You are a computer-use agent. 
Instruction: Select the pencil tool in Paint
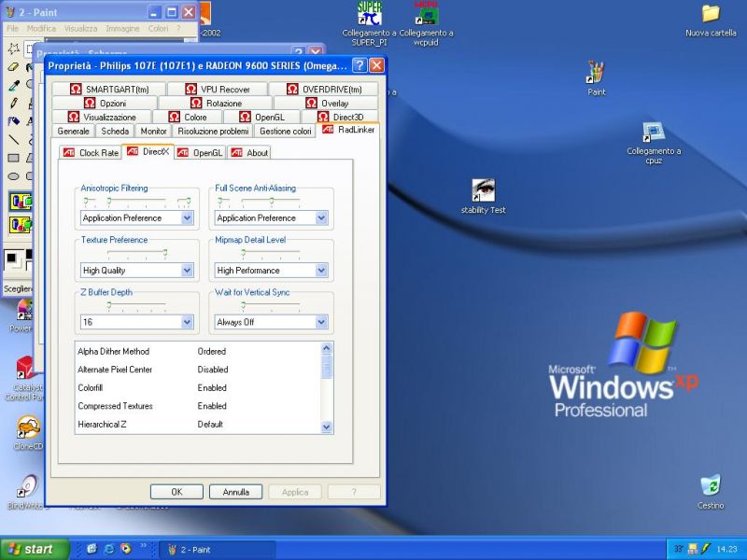coord(13,104)
